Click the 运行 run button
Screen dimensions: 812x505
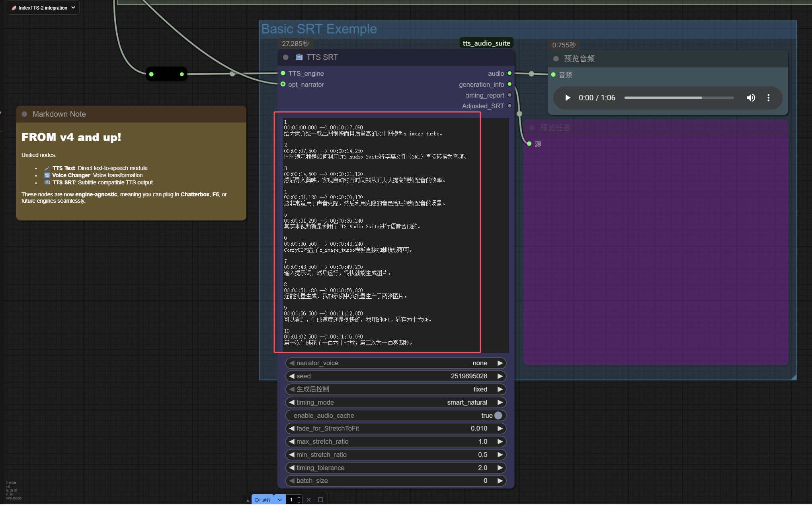[x=263, y=500]
